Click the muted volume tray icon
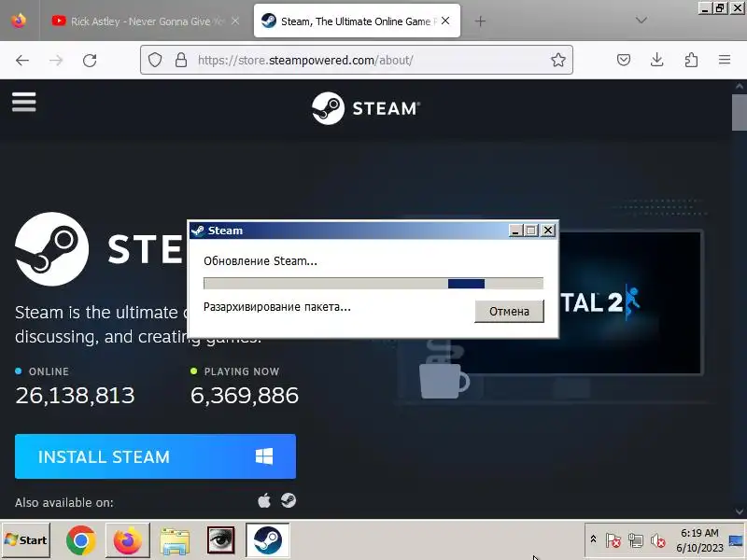The width and height of the screenshot is (747, 560). [x=658, y=540]
